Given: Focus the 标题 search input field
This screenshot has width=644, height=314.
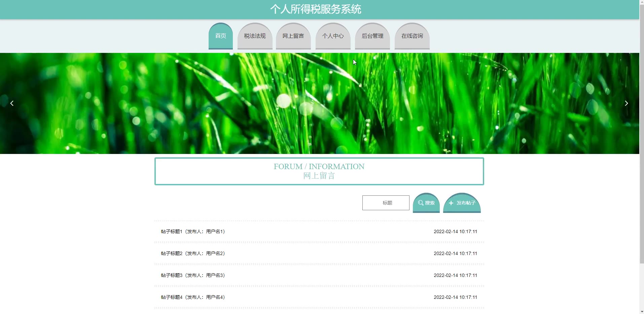Looking at the screenshot, I should (x=386, y=203).
